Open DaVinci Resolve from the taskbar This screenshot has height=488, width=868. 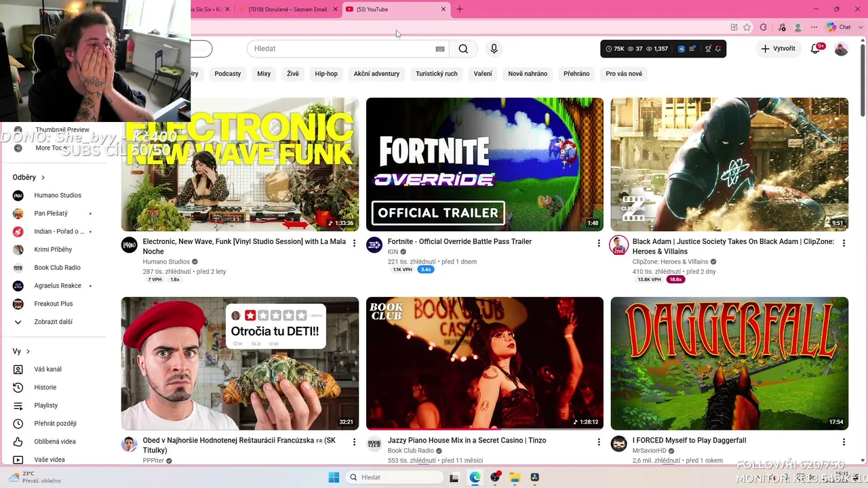click(534, 477)
